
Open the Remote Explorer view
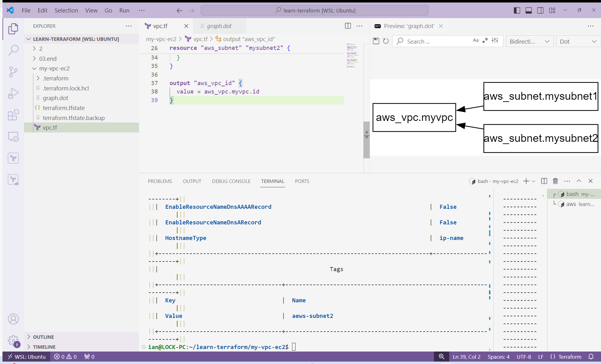click(13, 136)
